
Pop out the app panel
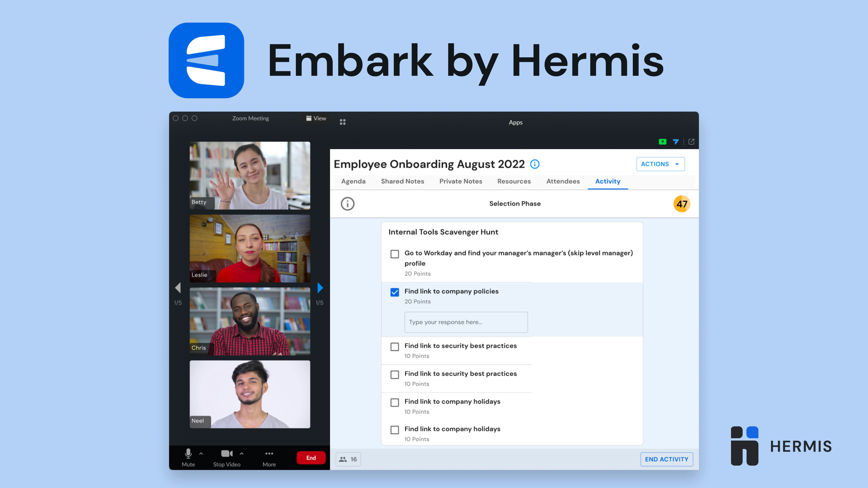tap(691, 142)
